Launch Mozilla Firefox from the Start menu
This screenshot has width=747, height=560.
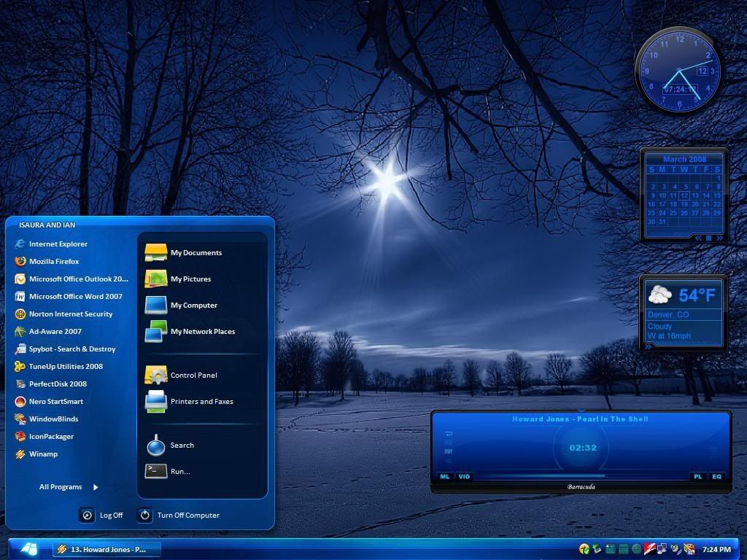click(47, 262)
